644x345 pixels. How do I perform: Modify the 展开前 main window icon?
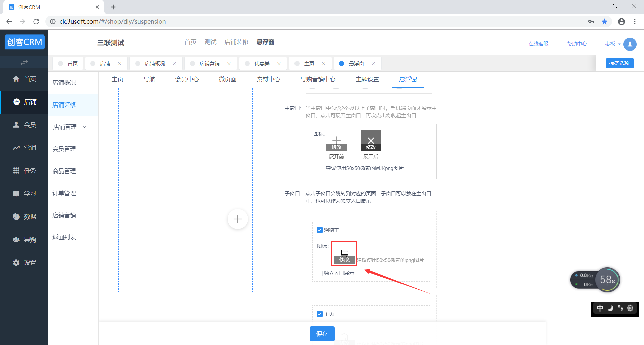click(336, 147)
